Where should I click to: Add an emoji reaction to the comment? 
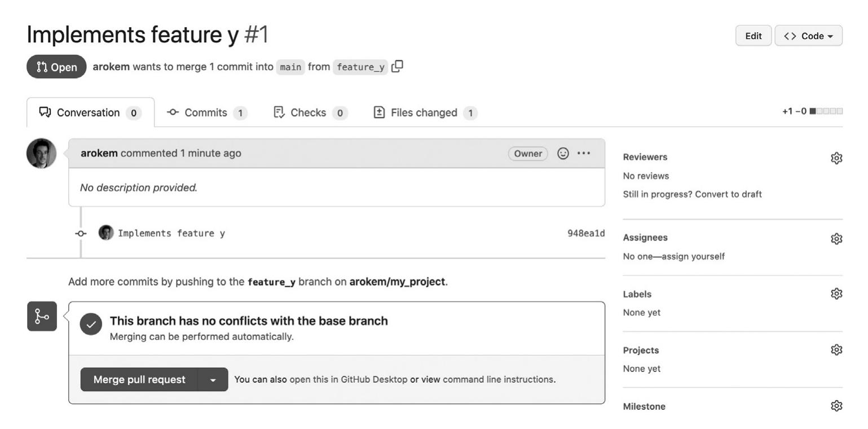pyautogui.click(x=563, y=154)
